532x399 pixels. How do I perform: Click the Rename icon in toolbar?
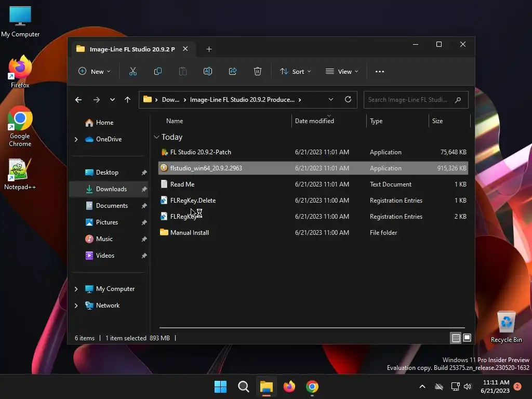pyautogui.click(x=208, y=72)
